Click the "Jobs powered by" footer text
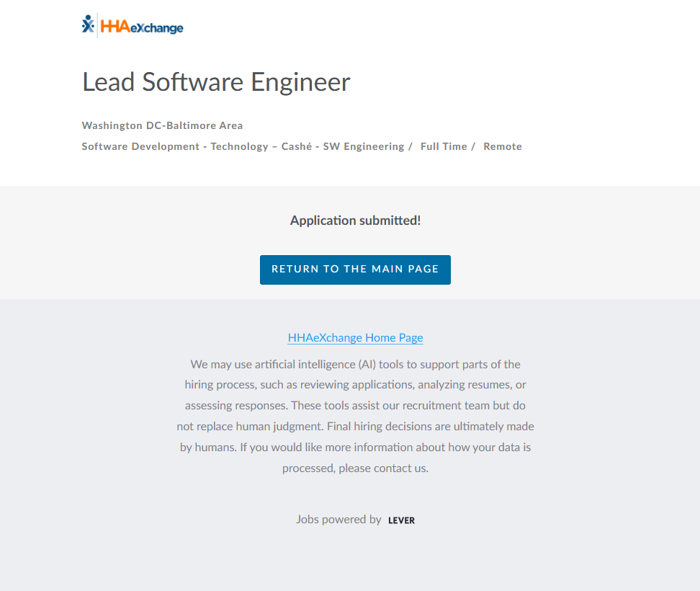 tap(338, 519)
